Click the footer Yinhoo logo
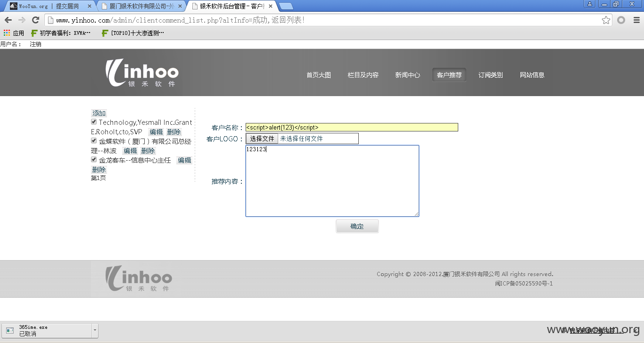This screenshot has height=343, width=644. [x=139, y=278]
